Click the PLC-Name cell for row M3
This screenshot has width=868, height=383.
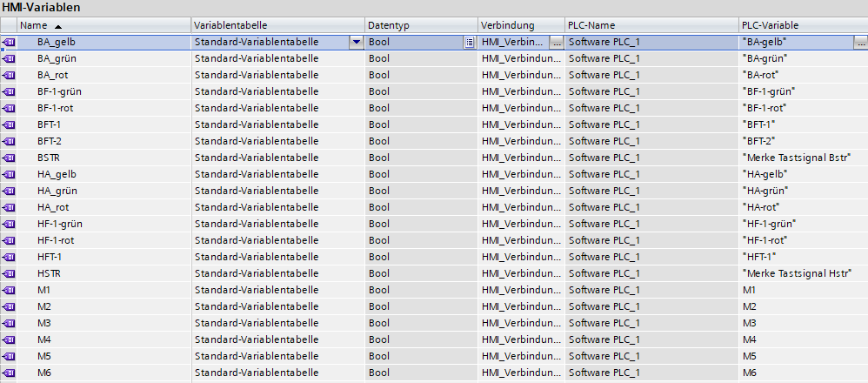click(651, 323)
